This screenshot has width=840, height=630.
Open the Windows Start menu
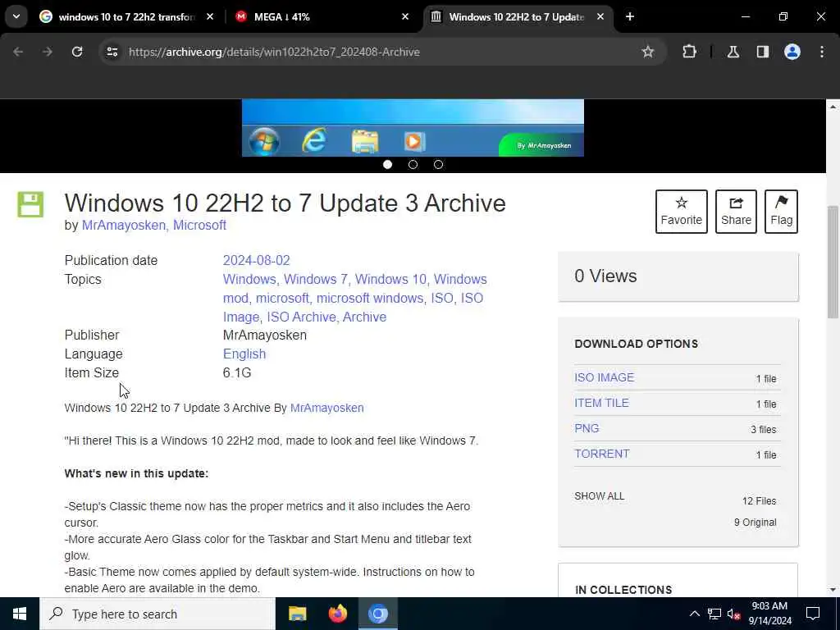click(20, 614)
